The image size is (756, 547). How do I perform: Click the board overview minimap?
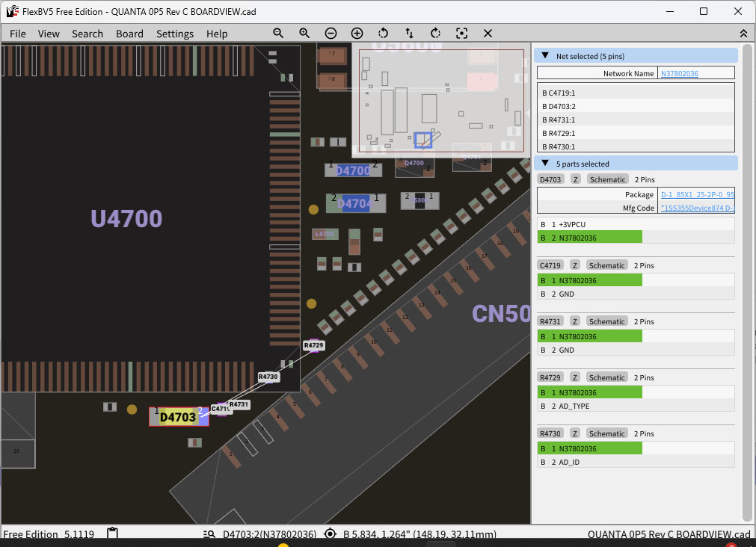click(441, 101)
